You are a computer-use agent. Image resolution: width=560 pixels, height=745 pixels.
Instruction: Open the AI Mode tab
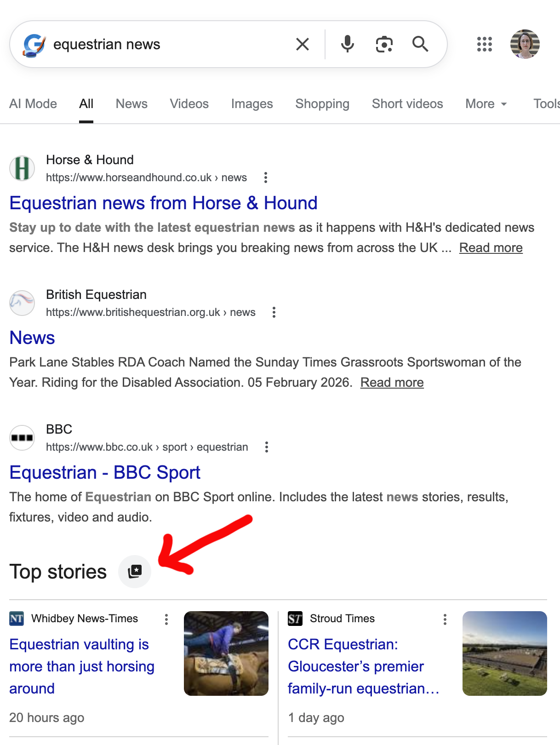pyautogui.click(x=33, y=104)
